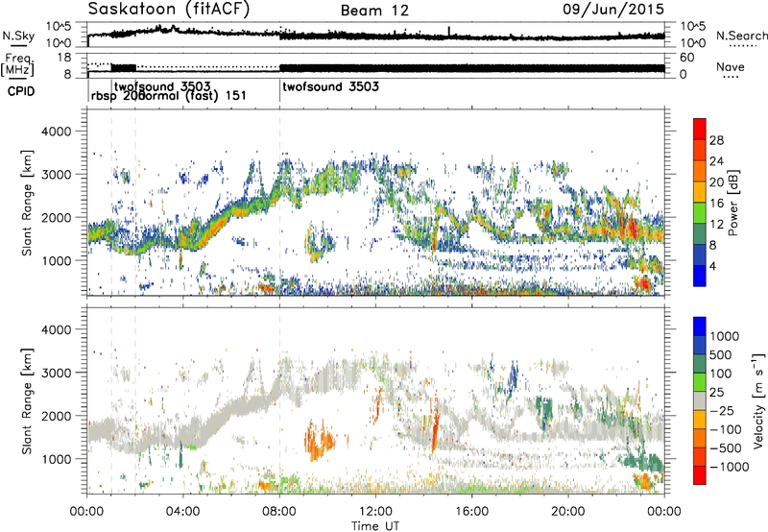Click the 'CPID' row label
Image resolution: width=768 pixels, height=532 pixels.
(21, 91)
